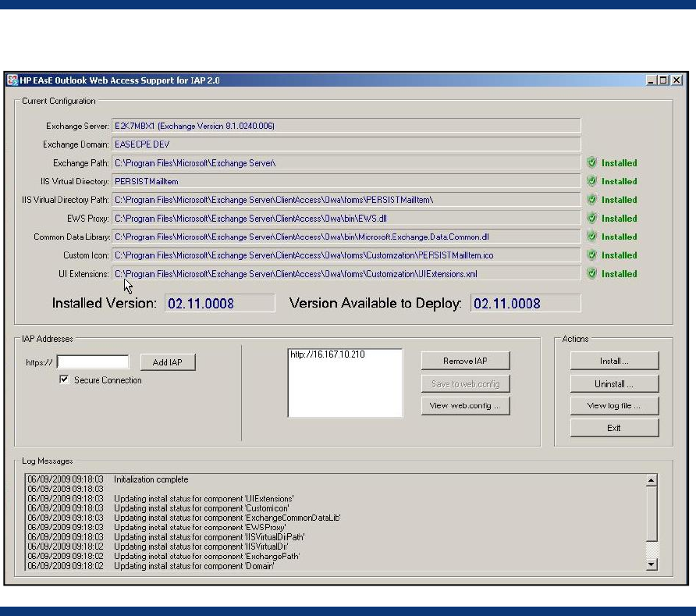Click the Save to web.config button

[x=465, y=383]
